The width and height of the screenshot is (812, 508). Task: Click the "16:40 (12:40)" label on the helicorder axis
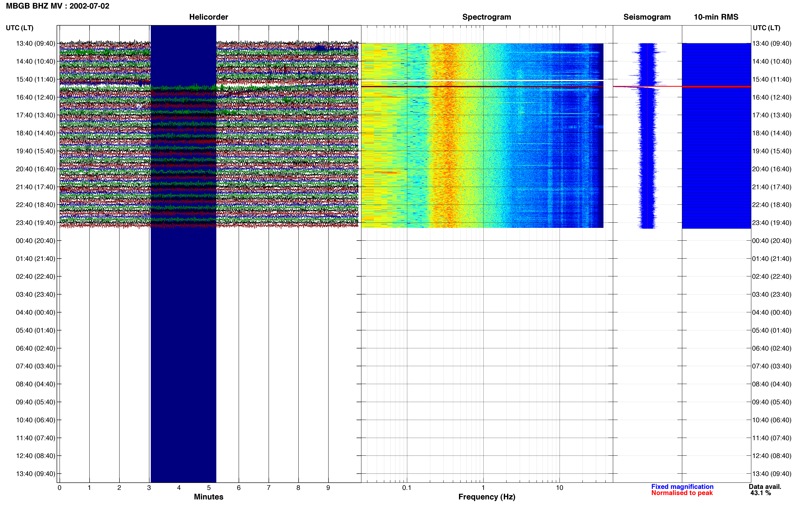coord(36,97)
